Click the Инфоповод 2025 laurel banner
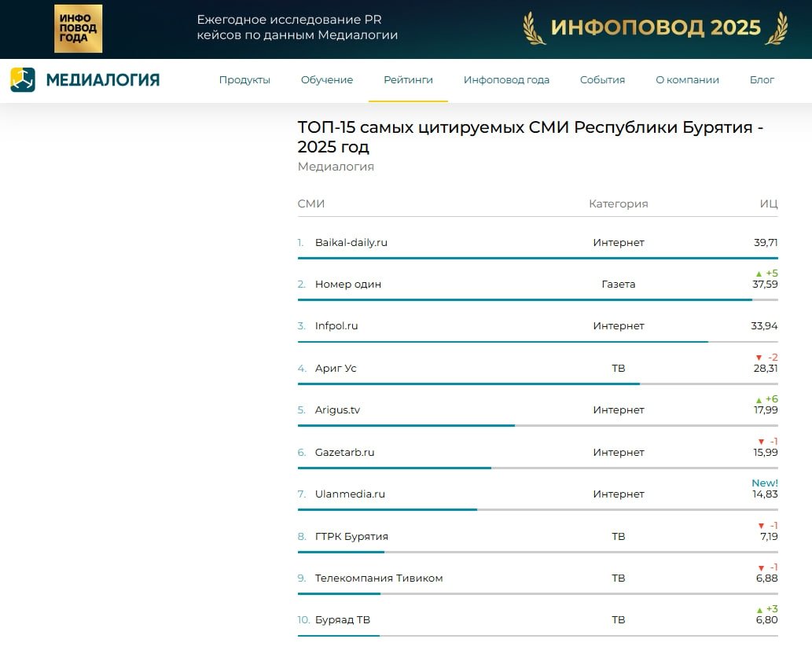 pos(655,28)
